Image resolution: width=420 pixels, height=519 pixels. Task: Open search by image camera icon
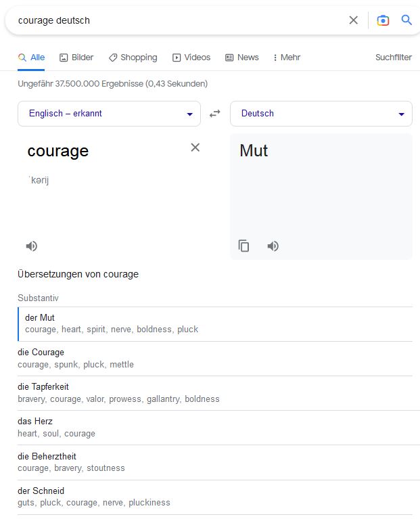pos(383,20)
